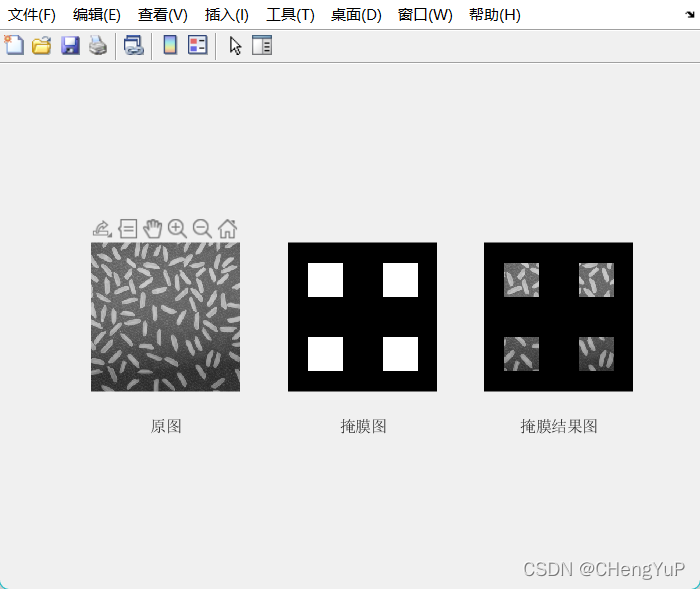This screenshot has height=589, width=700.
Task: Activate the pan hand tool above 原图
Action: pyautogui.click(x=153, y=229)
